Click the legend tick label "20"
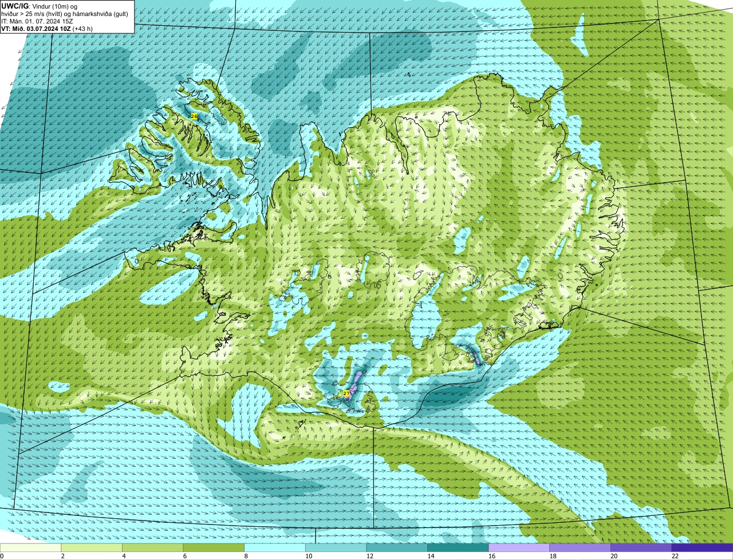Screen dimensions: 733x560 tap(614, 556)
